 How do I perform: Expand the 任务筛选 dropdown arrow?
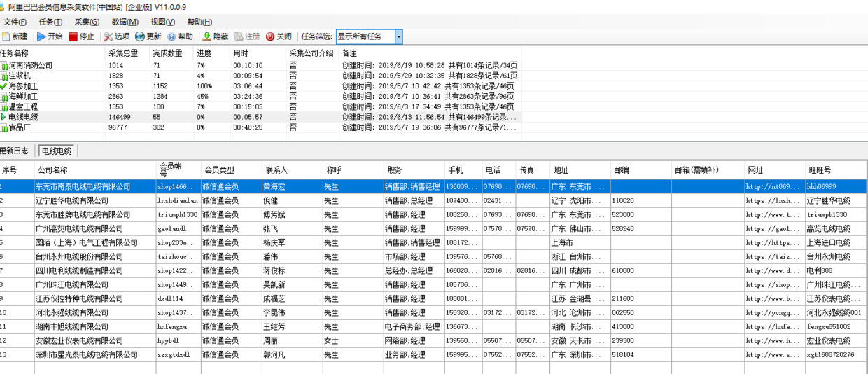click(398, 36)
